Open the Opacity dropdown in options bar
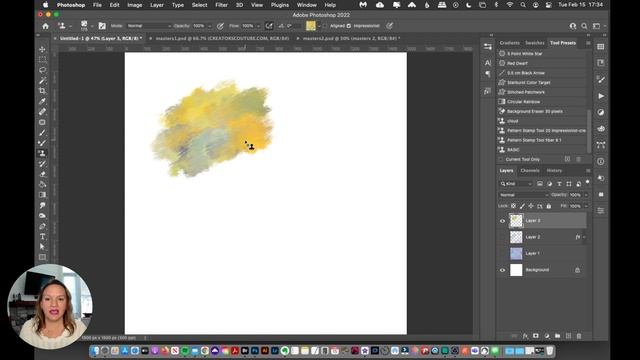Screen dimensions: 640x360 210,26
